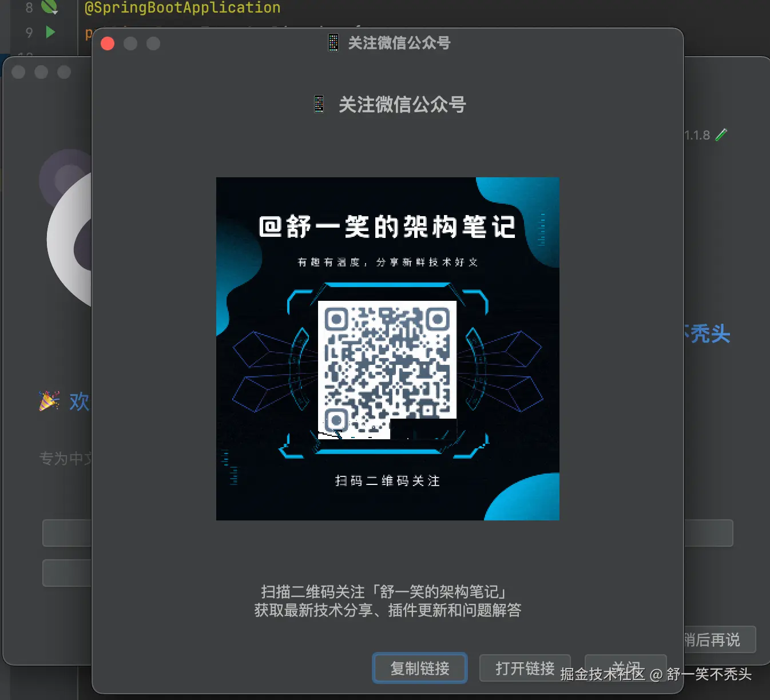Click the green run triangle next to line 9
770x700 pixels.
(x=50, y=32)
